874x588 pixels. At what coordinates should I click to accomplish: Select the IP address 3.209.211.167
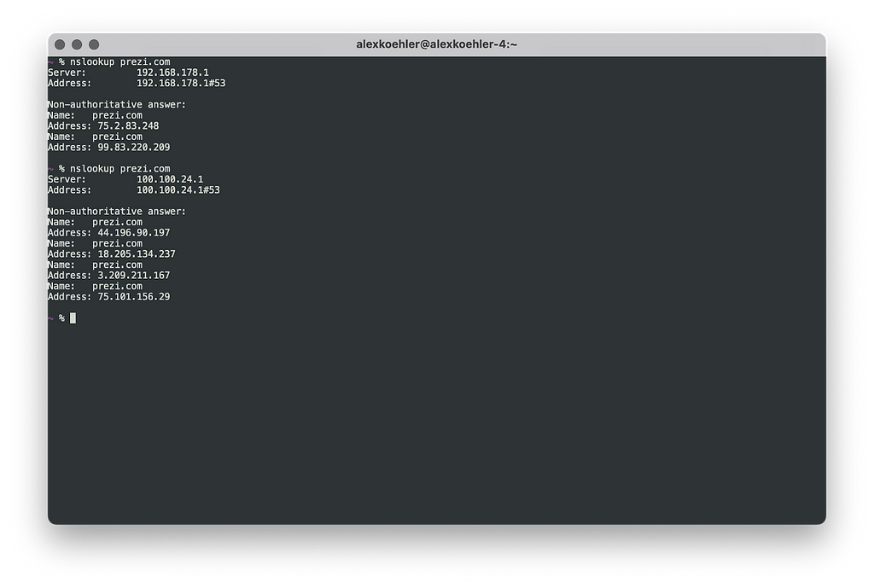134,276
